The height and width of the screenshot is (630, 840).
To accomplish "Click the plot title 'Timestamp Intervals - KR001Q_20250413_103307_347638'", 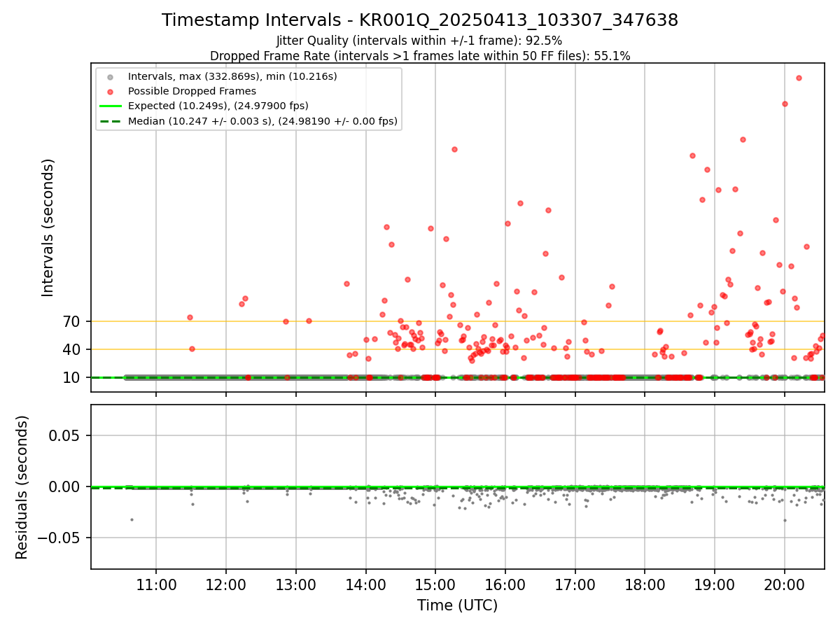I will (x=420, y=20).
